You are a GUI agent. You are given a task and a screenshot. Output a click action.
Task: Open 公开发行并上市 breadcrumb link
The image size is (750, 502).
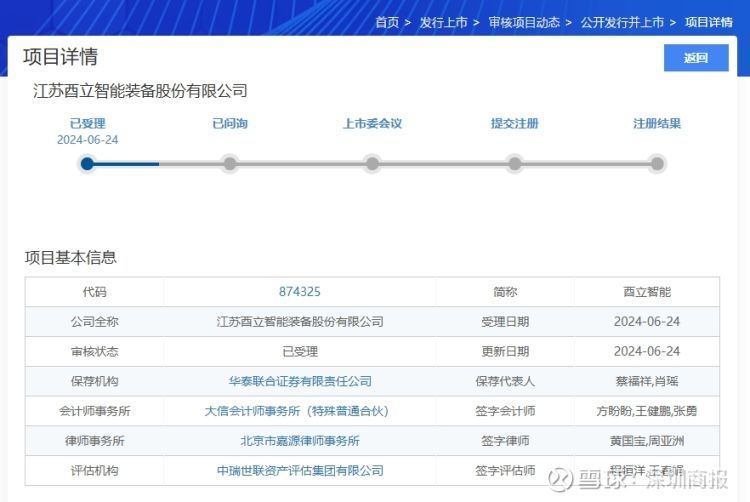(622, 22)
